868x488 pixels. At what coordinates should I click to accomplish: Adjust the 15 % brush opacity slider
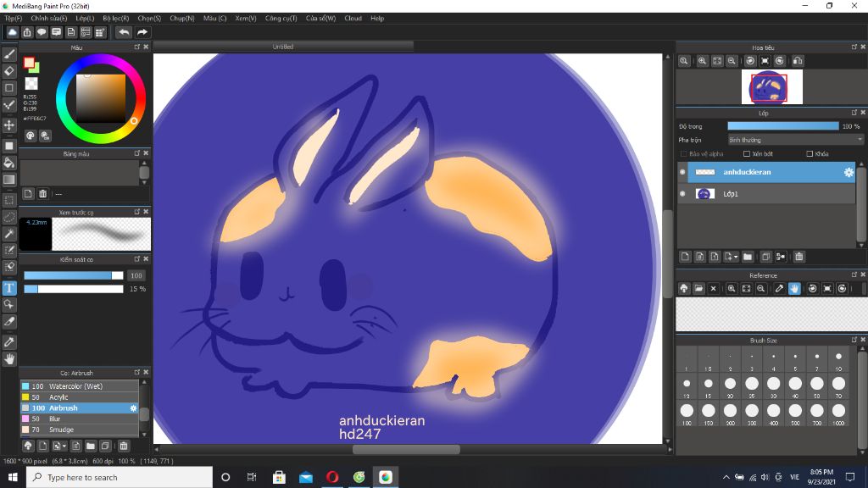(x=74, y=289)
